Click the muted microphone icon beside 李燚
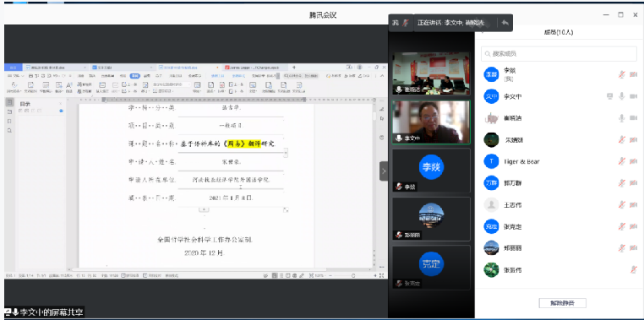 tap(622, 74)
